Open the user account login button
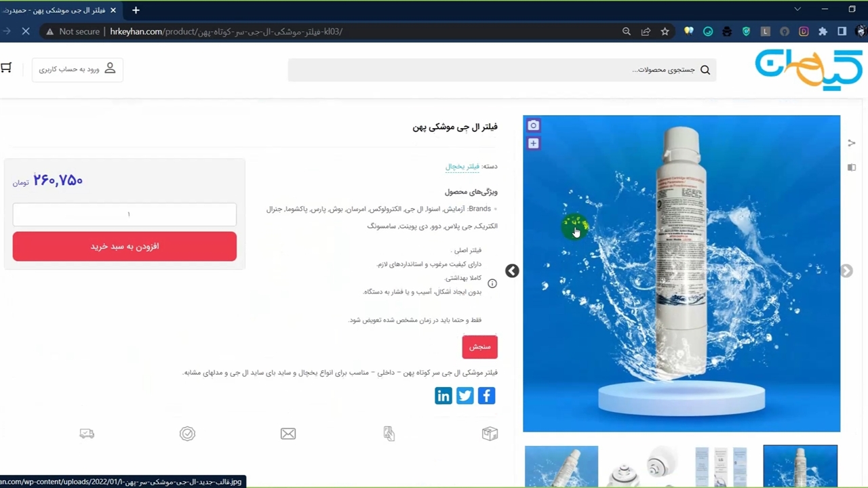 77,69
